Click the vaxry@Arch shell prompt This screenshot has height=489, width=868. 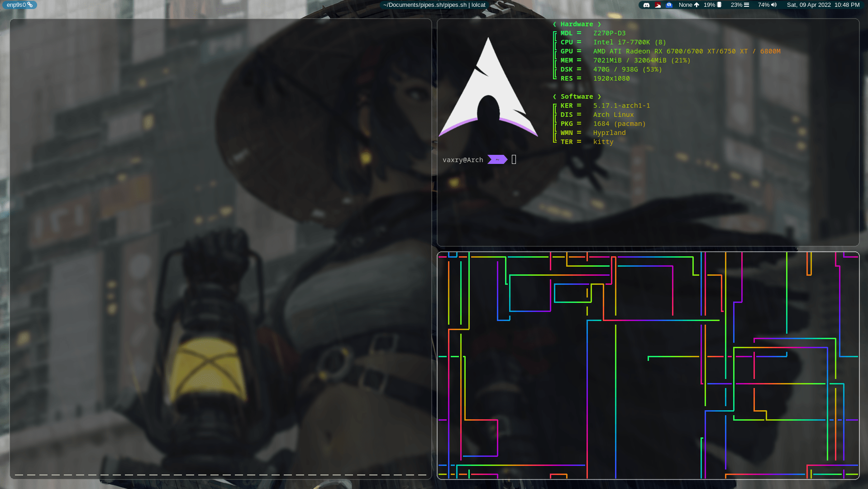click(x=463, y=159)
